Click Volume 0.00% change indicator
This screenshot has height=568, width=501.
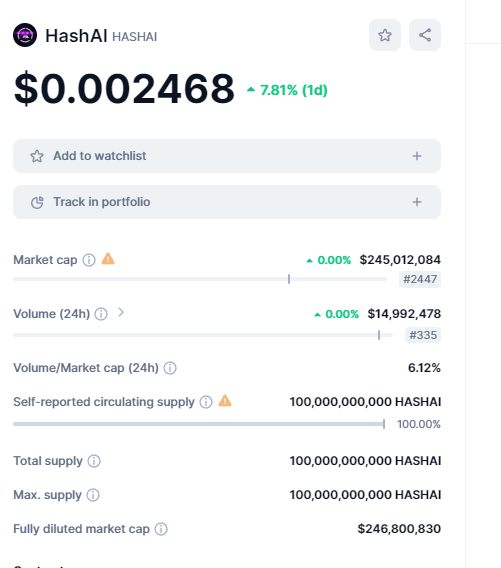337,314
